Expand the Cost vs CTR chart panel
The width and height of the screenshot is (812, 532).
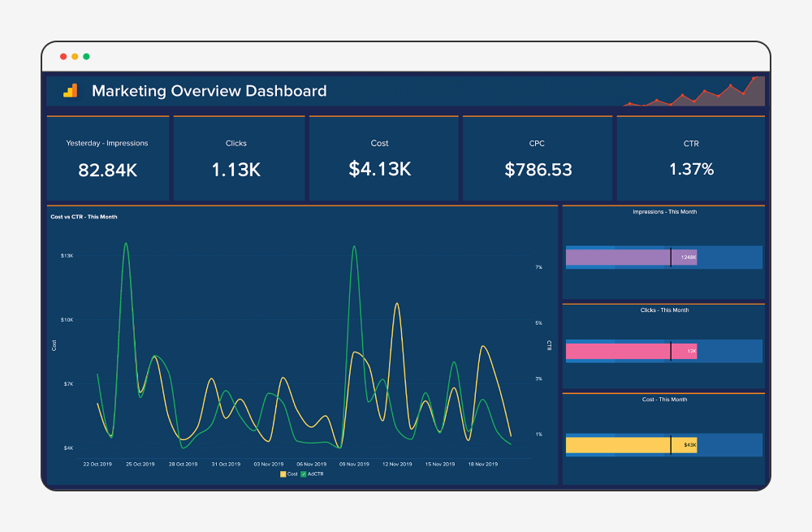pos(300,341)
